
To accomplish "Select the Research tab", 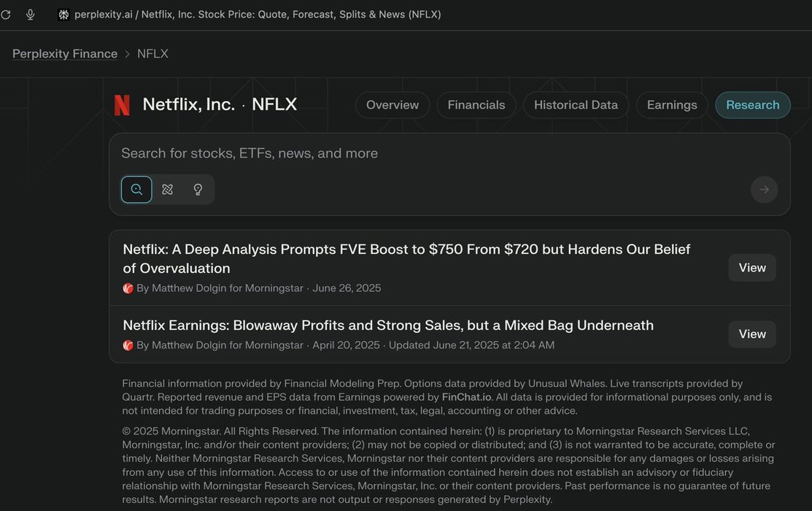I will [x=752, y=105].
